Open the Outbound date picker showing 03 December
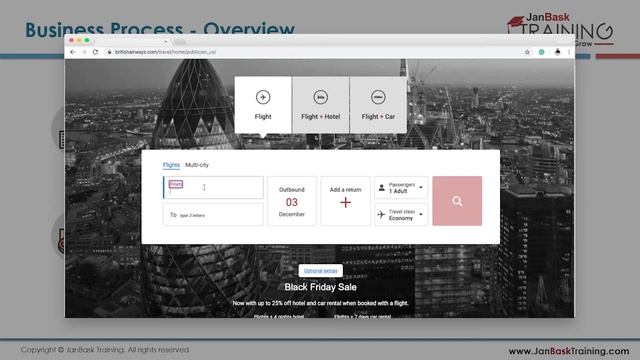The height and width of the screenshot is (360, 640). pos(292,201)
